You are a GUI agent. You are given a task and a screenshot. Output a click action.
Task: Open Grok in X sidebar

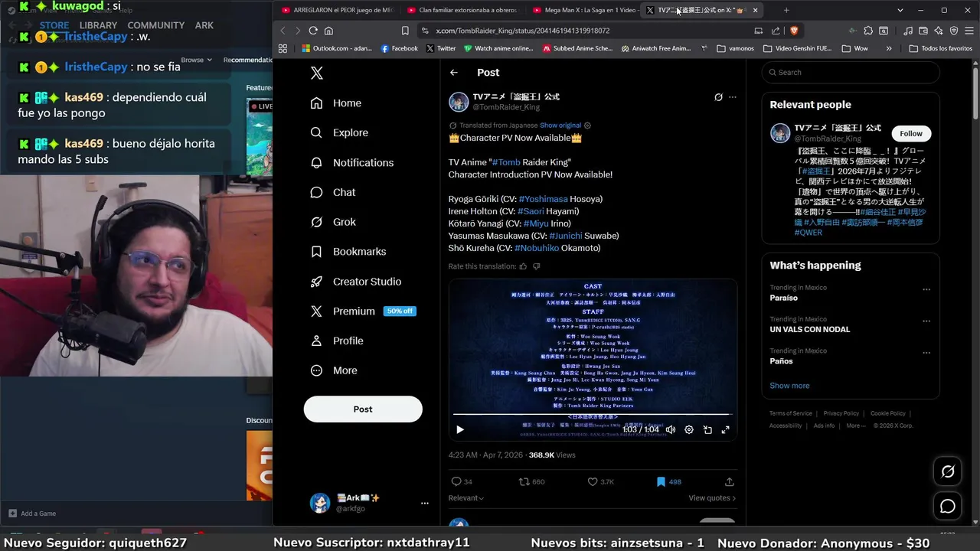pos(332,222)
